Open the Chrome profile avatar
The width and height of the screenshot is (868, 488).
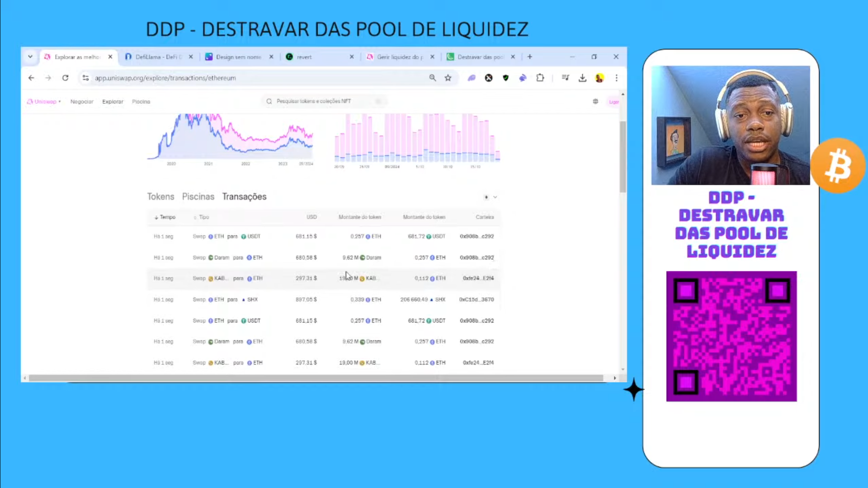coord(599,78)
